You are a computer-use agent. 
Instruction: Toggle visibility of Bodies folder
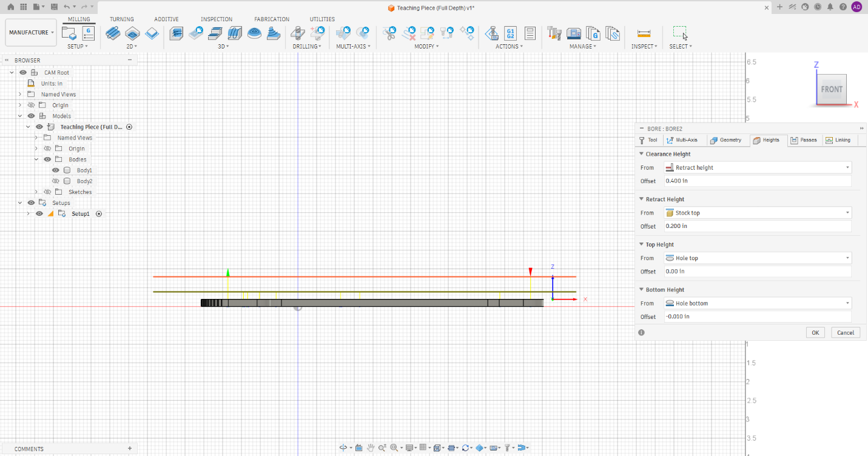[x=47, y=159]
